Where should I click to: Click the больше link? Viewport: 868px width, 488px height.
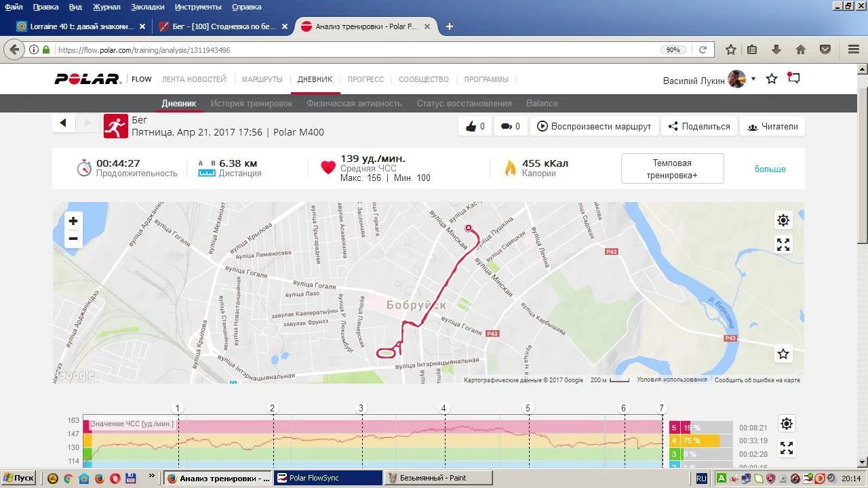pyautogui.click(x=770, y=169)
